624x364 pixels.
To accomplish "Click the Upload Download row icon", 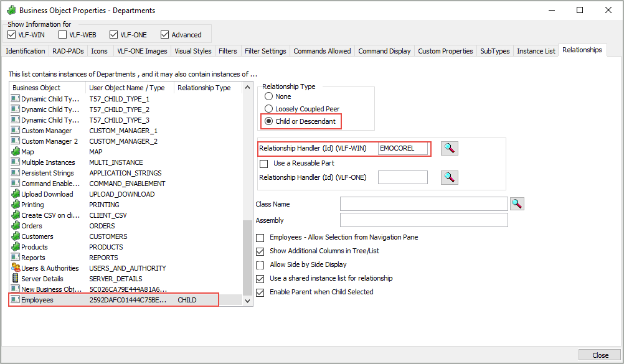I will (16, 194).
